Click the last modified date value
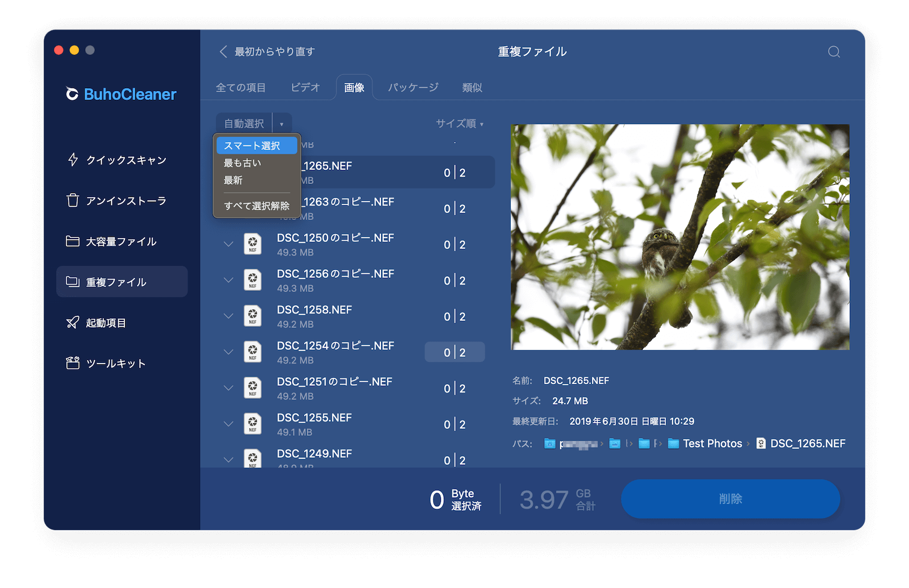Screen dimensions: 909x588 click(632, 422)
